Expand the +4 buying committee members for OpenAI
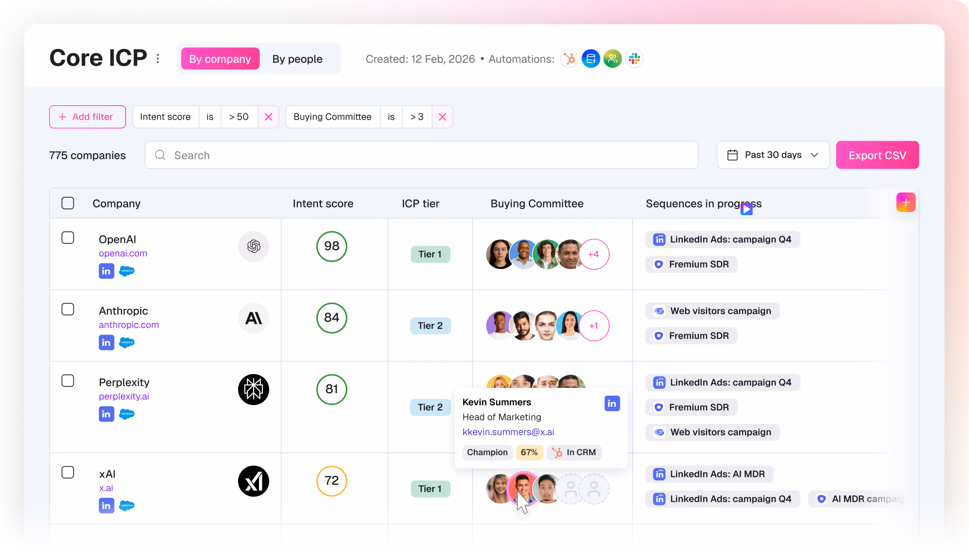Screen dimensions: 969x560 (594, 254)
